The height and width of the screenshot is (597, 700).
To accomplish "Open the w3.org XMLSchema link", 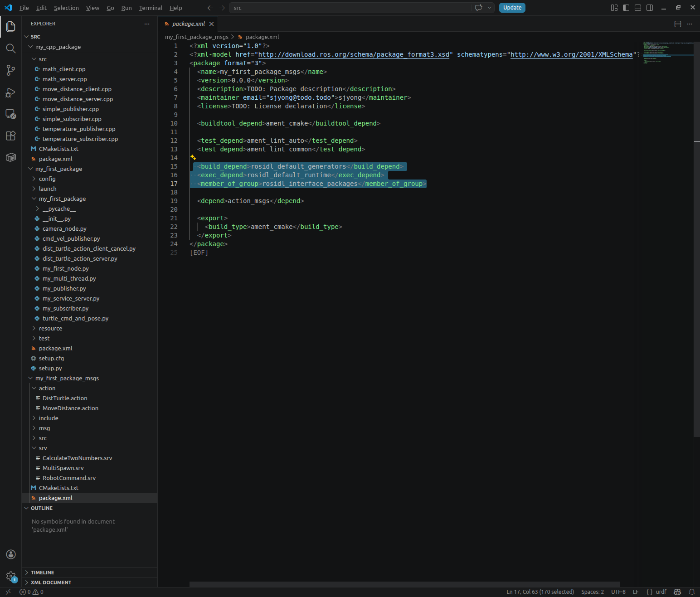I will tap(571, 54).
